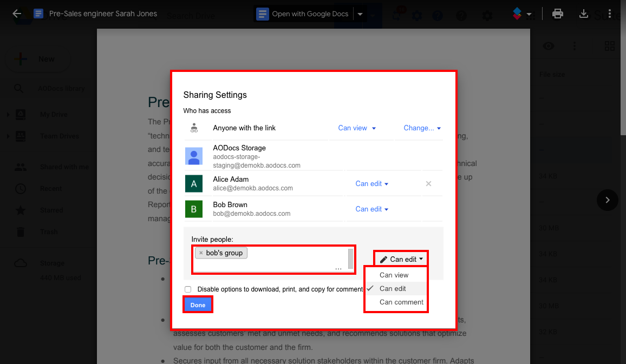Open Alice Adam's Can edit permission dropdown

click(x=372, y=184)
